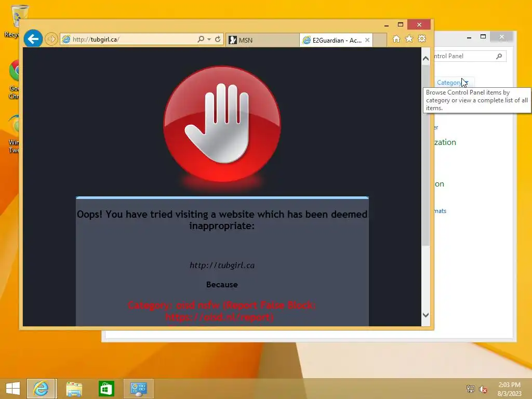Click the network status tray icon
This screenshot has height=399, width=532.
click(x=471, y=389)
